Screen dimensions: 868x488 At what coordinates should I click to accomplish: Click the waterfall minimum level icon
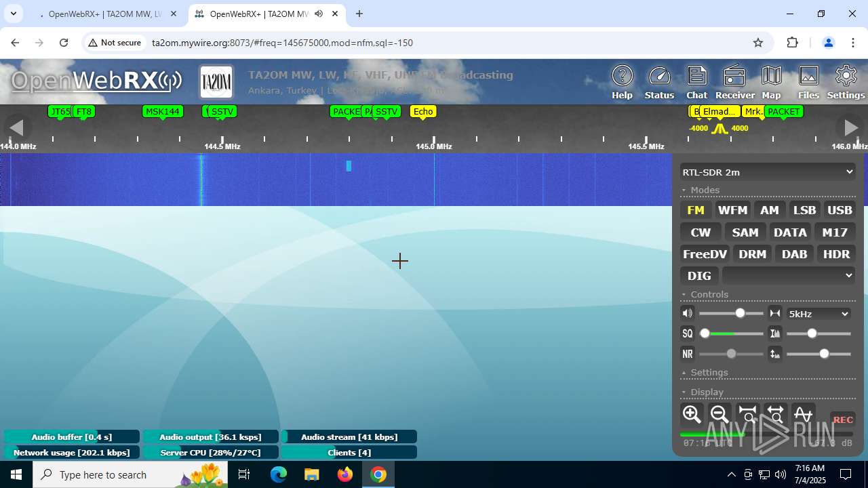775,333
